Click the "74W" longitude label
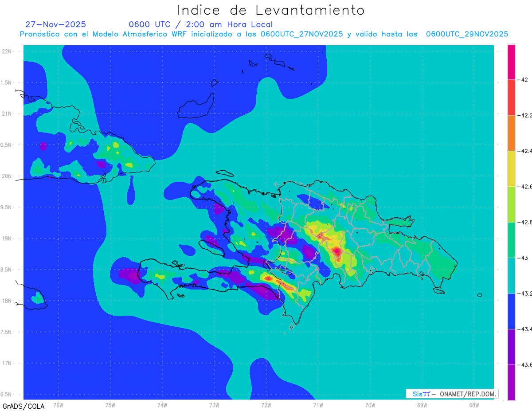This screenshot has height=411, width=532. coord(162,405)
